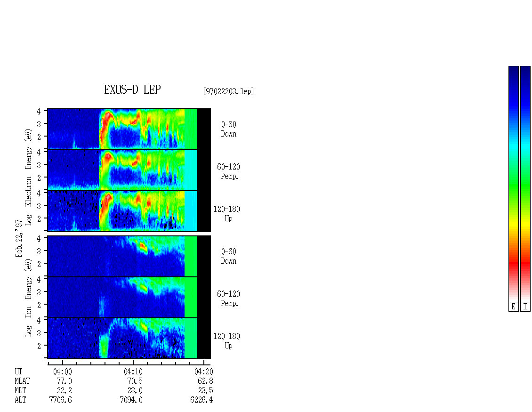The height and width of the screenshot is (412, 532).
Task: Click the 04:10 tick on the time axis
Action: pyautogui.click(x=133, y=362)
